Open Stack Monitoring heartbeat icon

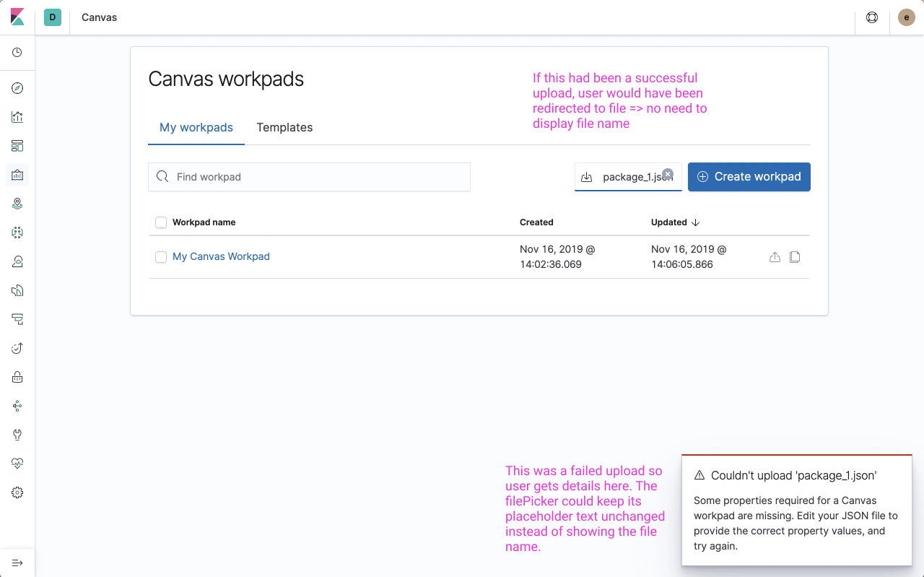click(x=17, y=464)
